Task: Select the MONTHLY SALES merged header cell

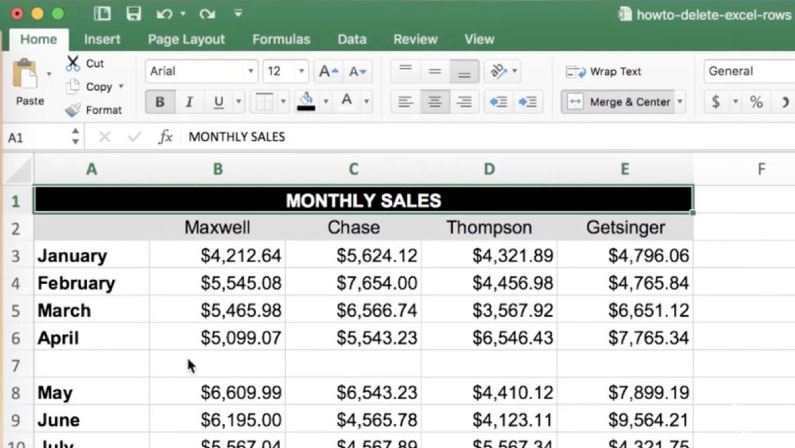Action: [x=362, y=200]
